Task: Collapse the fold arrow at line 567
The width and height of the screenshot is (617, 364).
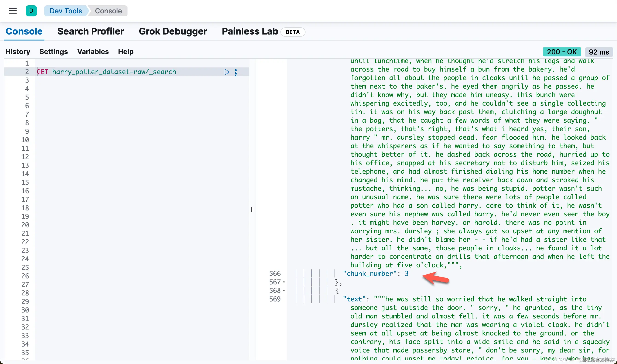Action: pyautogui.click(x=284, y=282)
